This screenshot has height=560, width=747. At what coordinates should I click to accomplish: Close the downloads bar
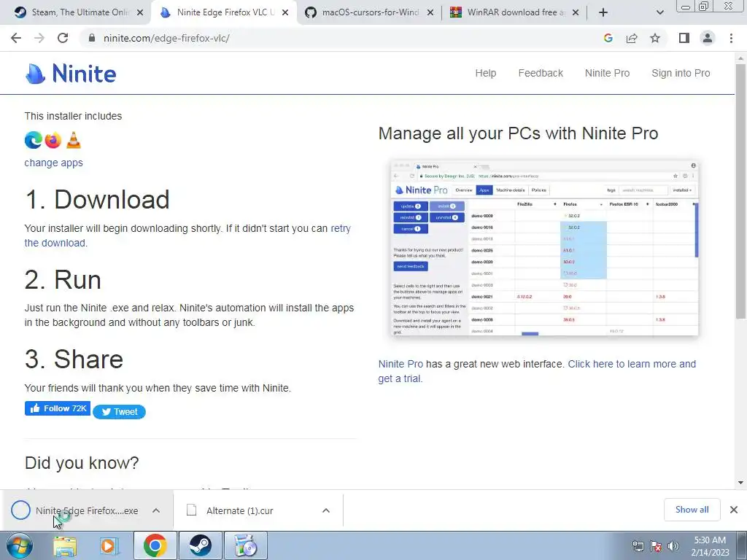point(734,510)
